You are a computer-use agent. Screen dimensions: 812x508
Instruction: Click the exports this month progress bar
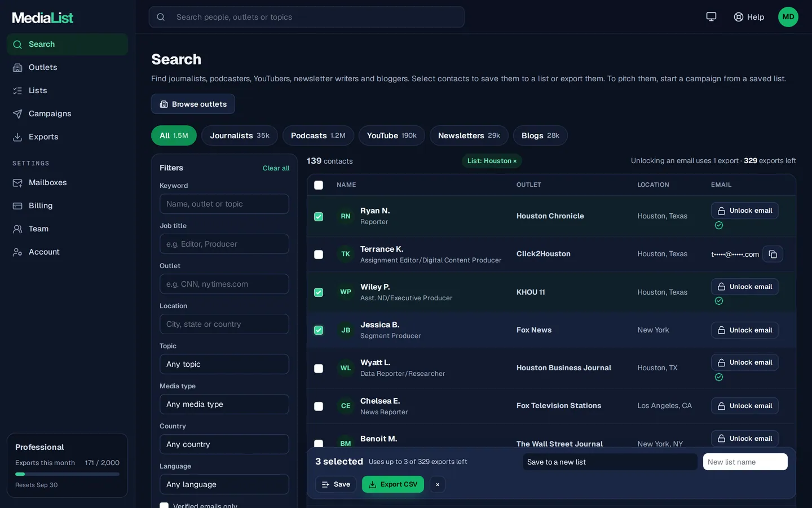[x=67, y=474]
